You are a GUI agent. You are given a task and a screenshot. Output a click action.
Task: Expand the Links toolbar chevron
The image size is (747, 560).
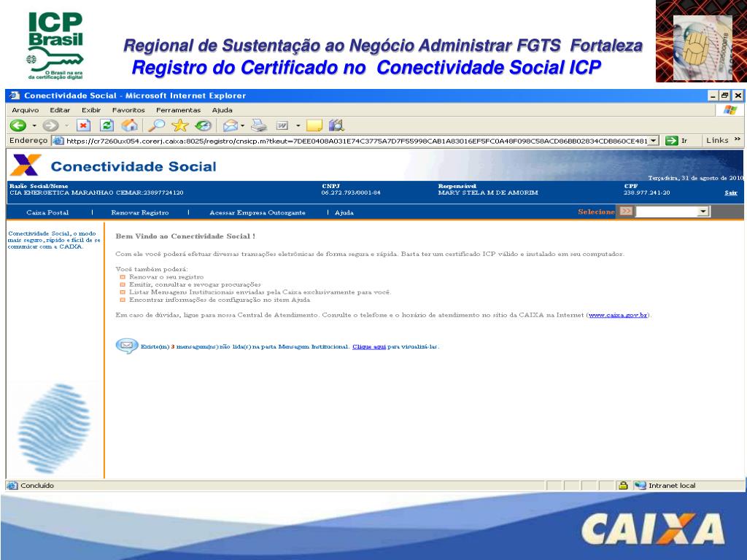coord(738,139)
